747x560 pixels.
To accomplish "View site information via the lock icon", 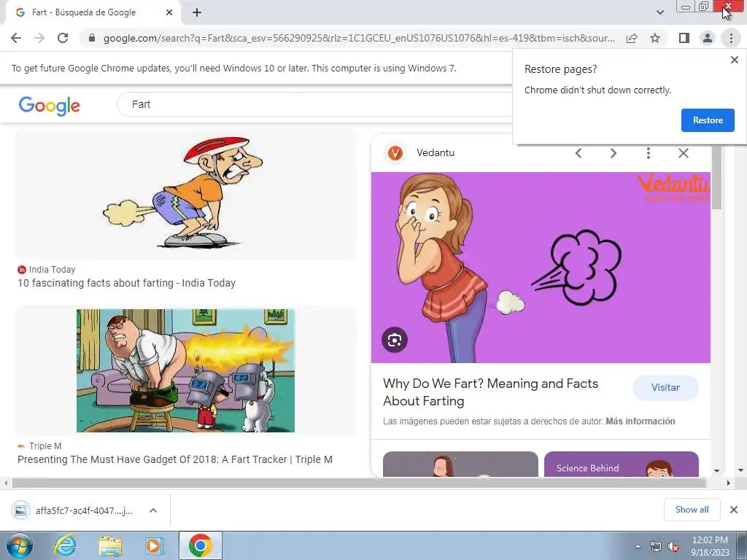I will click(x=92, y=38).
